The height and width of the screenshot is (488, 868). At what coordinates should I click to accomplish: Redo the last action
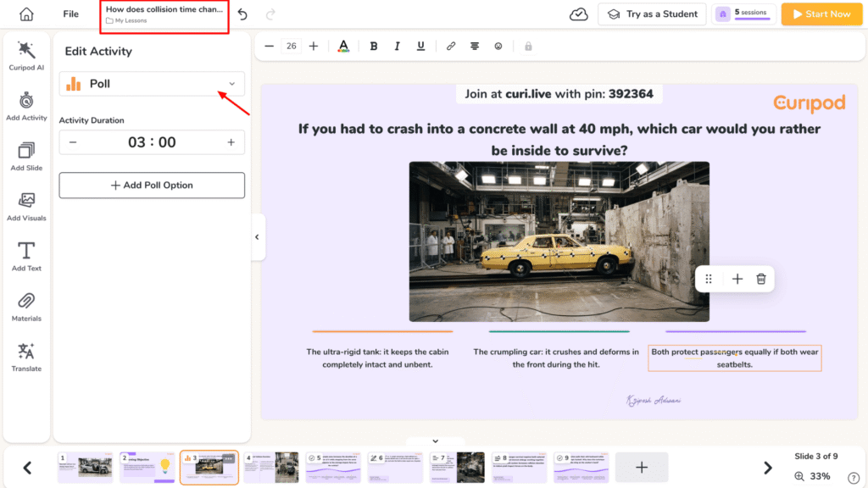(x=270, y=14)
